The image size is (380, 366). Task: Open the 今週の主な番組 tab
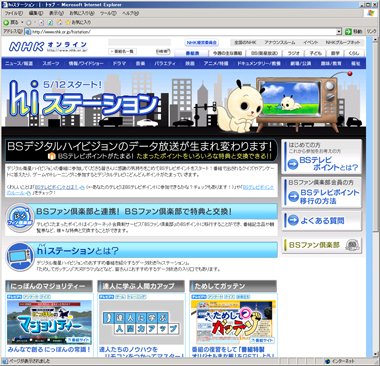(227, 53)
